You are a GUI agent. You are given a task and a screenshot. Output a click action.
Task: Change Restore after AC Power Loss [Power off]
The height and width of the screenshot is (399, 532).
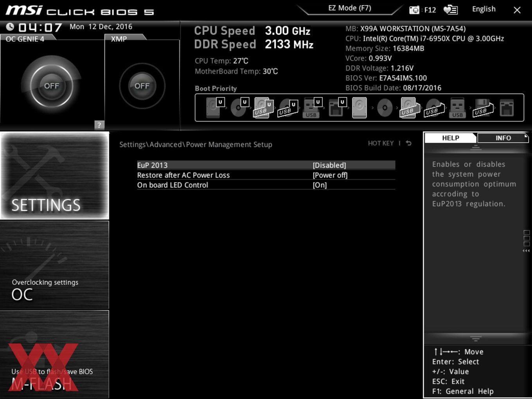coord(330,175)
